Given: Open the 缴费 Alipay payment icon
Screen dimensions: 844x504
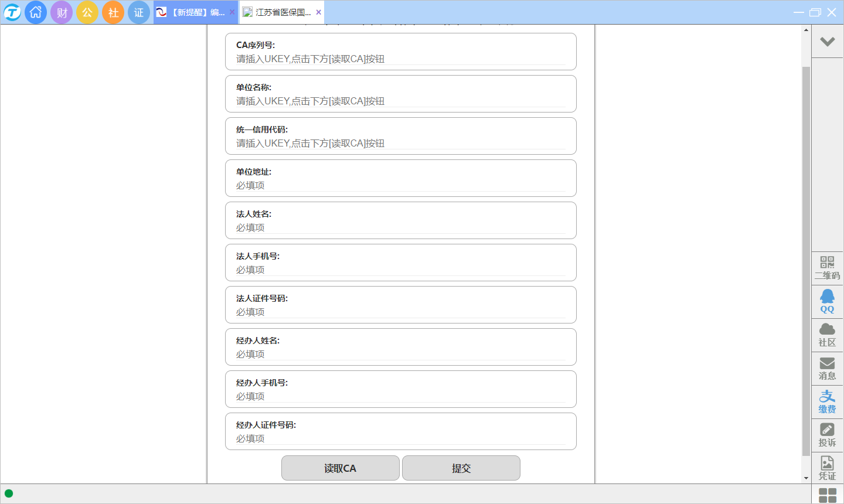Looking at the screenshot, I should coord(827,401).
